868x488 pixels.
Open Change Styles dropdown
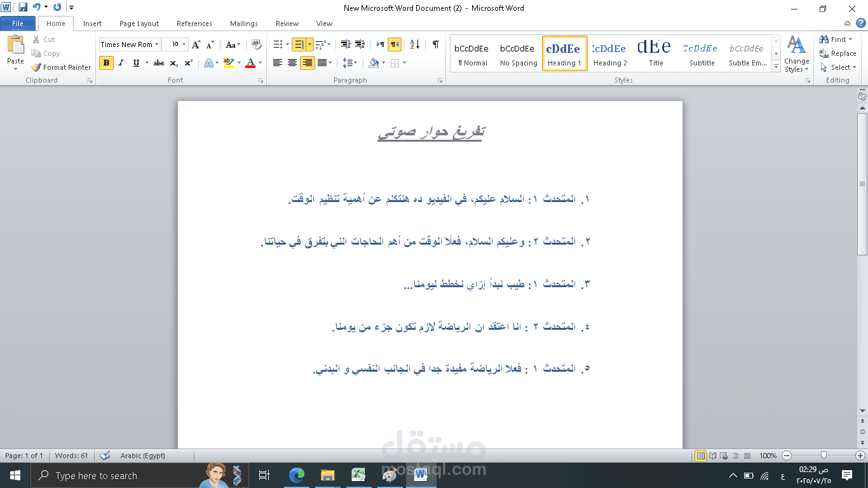click(x=796, y=55)
